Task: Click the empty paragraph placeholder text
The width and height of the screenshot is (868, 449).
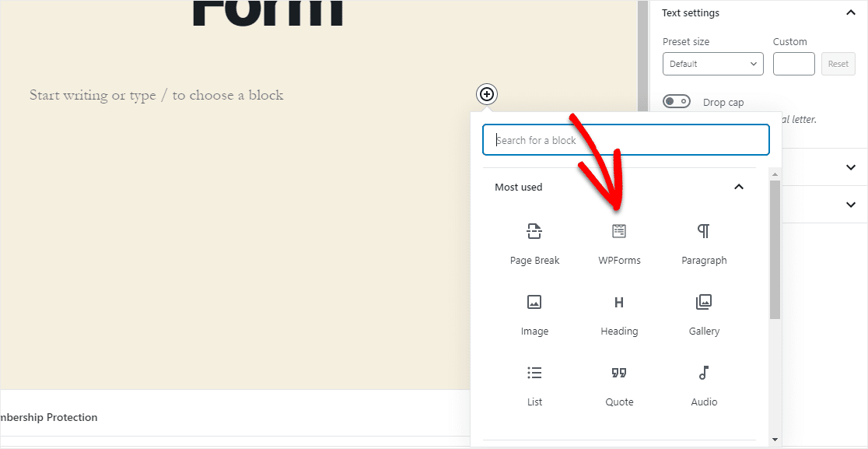Action: (156, 95)
